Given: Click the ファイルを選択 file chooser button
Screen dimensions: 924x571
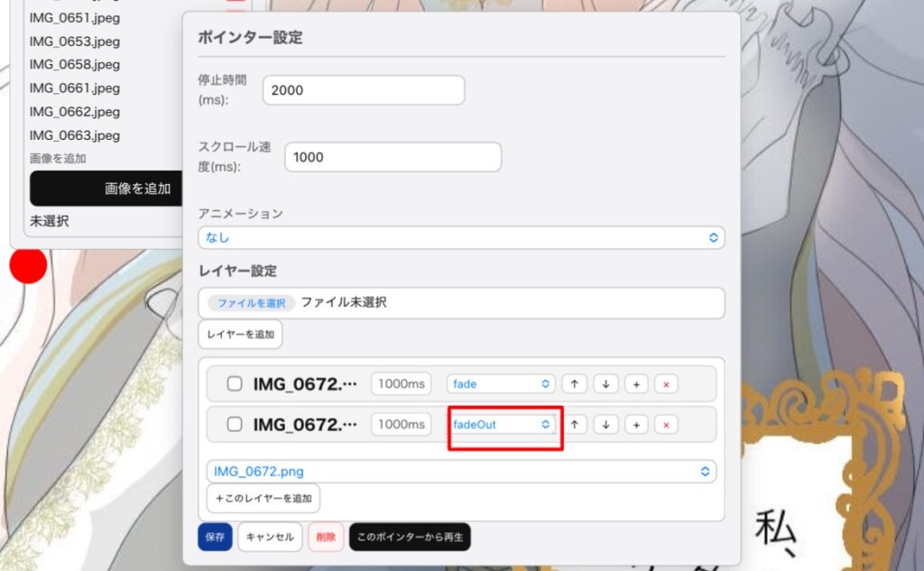Looking at the screenshot, I should click(x=252, y=303).
